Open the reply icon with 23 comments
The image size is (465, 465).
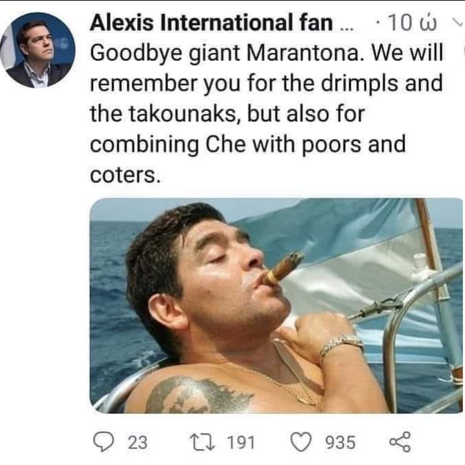104,442
